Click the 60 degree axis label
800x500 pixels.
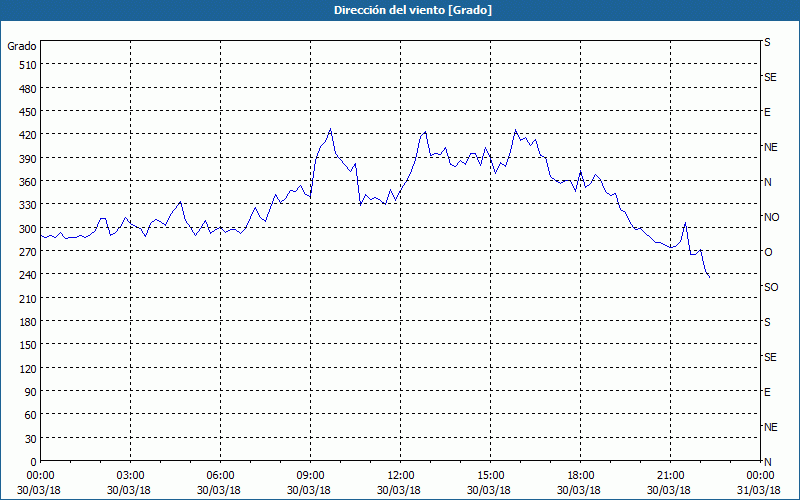tap(31, 415)
